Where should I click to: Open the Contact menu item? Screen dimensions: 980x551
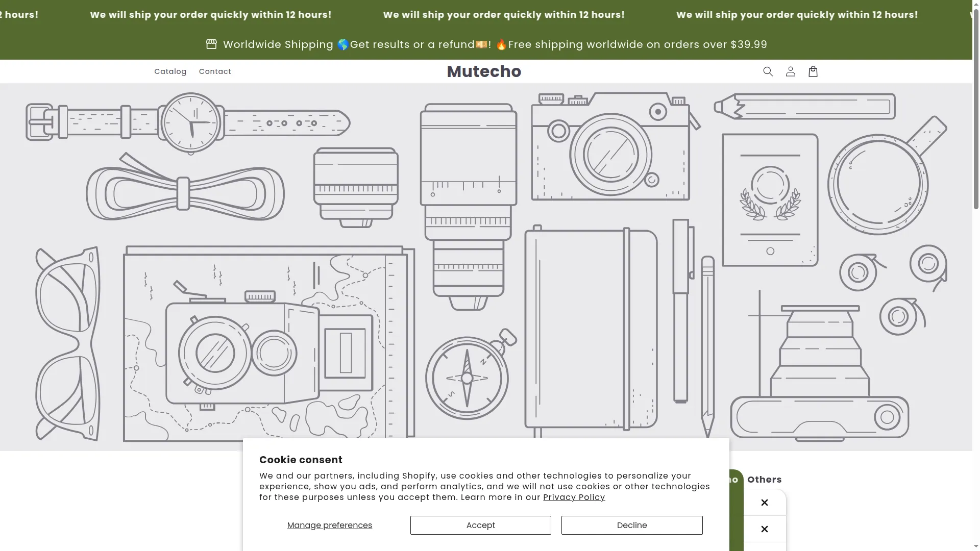pyautogui.click(x=215, y=71)
